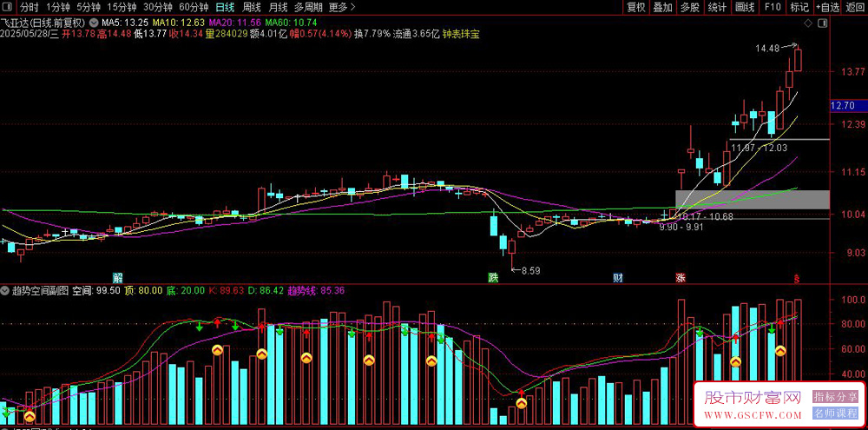This screenshot has width=868, height=430.
Task: Click the 返回 back button
Action: click(855, 7)
